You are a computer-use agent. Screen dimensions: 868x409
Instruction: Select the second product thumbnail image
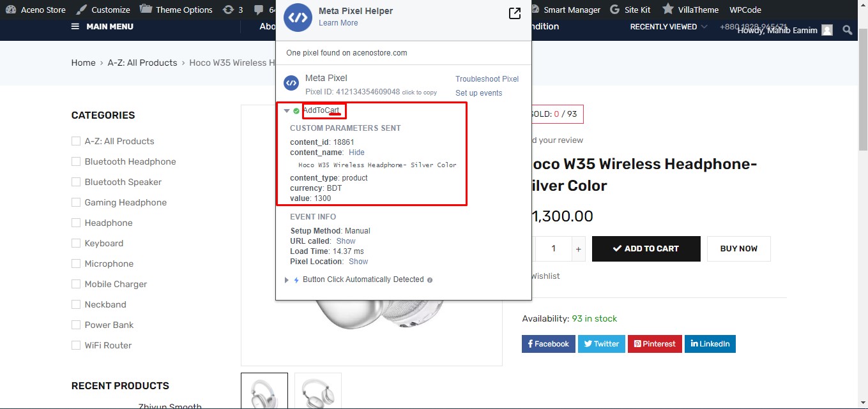[318, 390]
